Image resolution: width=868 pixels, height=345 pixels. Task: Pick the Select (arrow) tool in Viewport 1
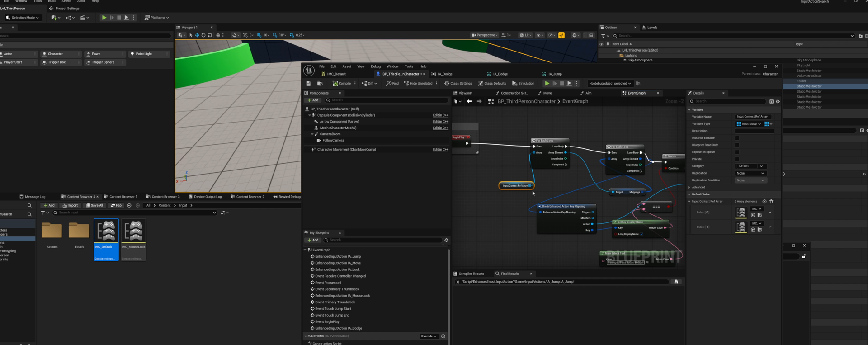(191, 35)
